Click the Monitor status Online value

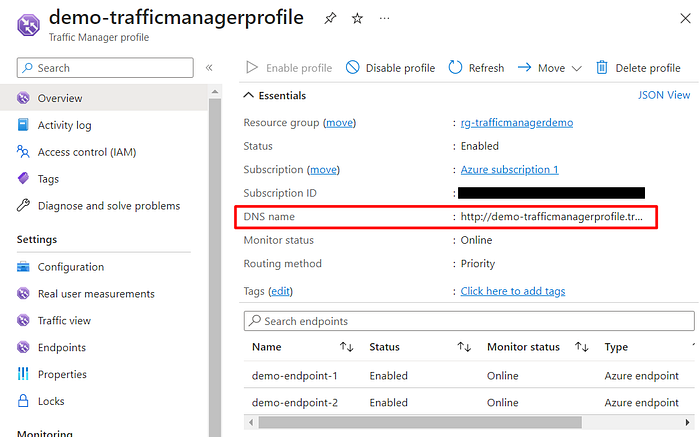point(476,240)
